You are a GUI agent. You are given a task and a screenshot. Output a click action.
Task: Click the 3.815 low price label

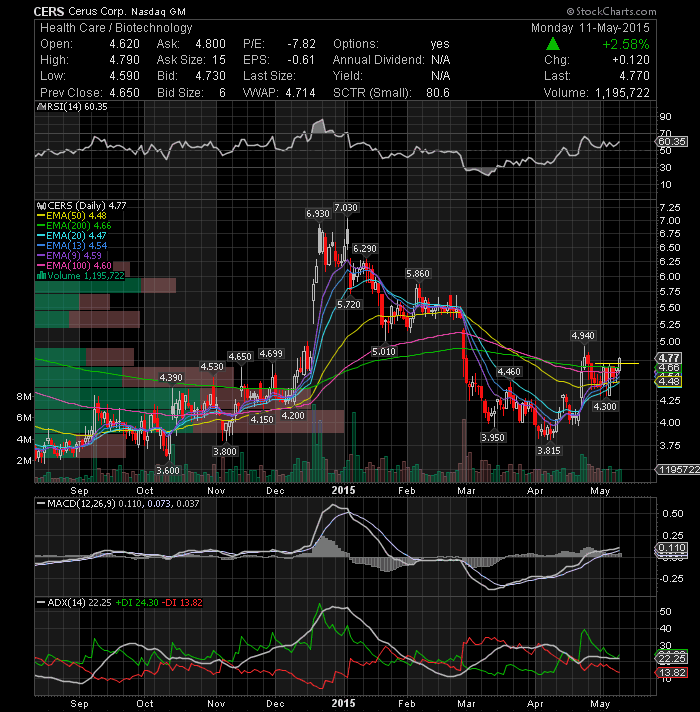coord(549,450)
